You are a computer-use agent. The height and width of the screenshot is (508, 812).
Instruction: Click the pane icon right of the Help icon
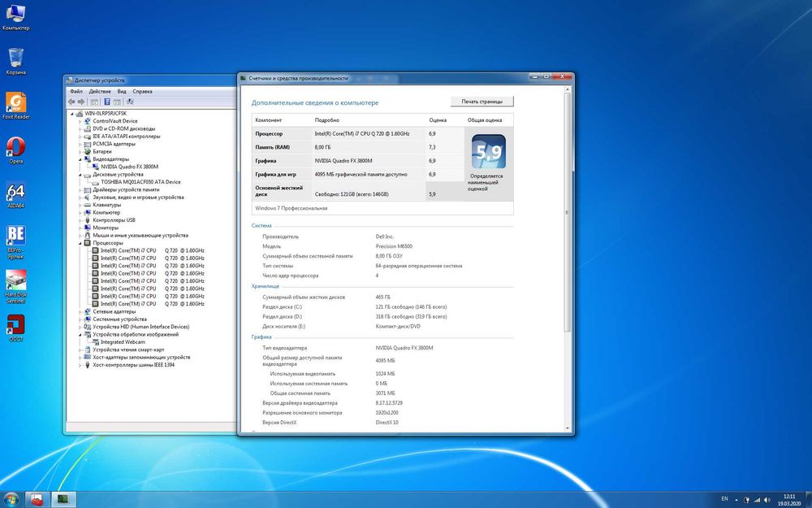coord(118,102)
